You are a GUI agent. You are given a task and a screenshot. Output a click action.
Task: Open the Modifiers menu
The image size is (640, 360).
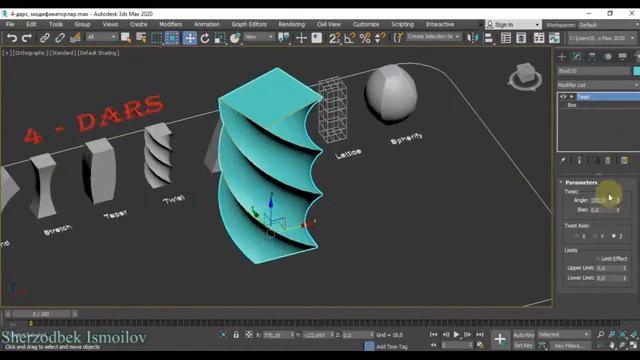pos(170,24)
